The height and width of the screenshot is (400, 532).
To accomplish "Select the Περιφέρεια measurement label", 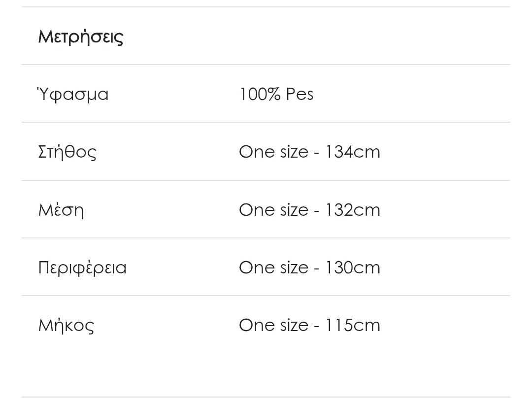I will pyautogui.click(x=82, y=267).
